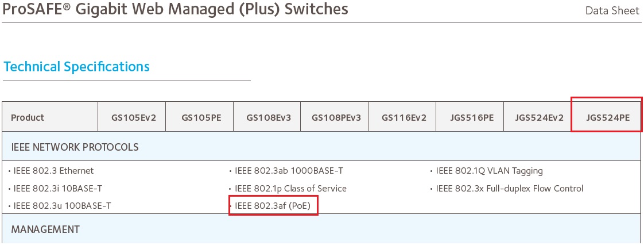This screenshot has width=644, height=245.
Task: Select IEEE 802.3x Full-duplex Flow Control
Action: pos(509,189)
